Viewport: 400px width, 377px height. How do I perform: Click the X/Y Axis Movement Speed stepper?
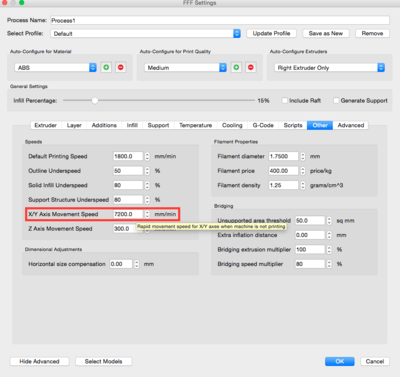pos(147,214)
